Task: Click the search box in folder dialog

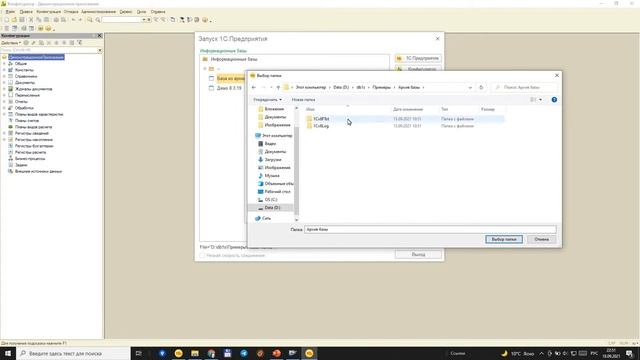Action: click(524, 87)
